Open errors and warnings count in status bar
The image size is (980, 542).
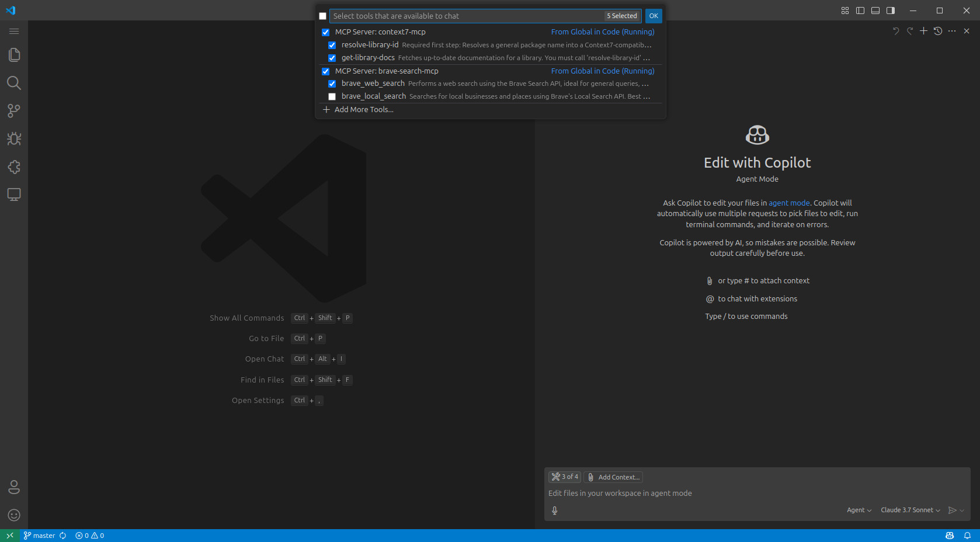point(90,536)
